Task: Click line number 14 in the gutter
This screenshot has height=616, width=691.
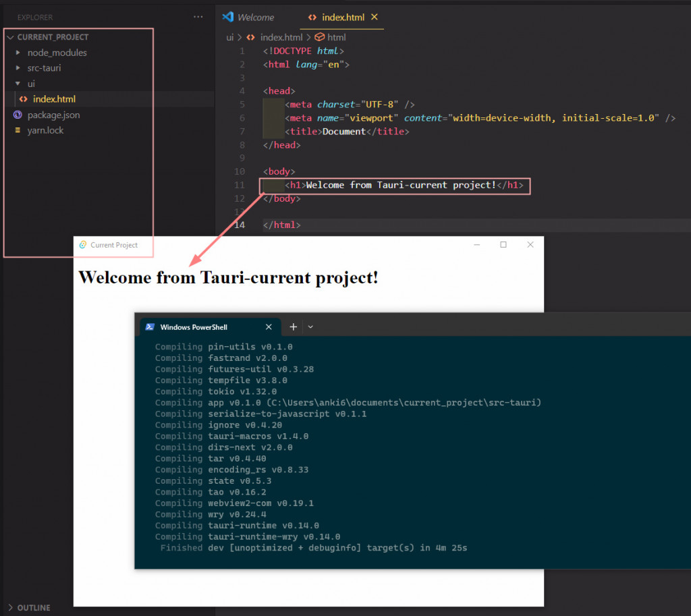Action: (240, 225)
